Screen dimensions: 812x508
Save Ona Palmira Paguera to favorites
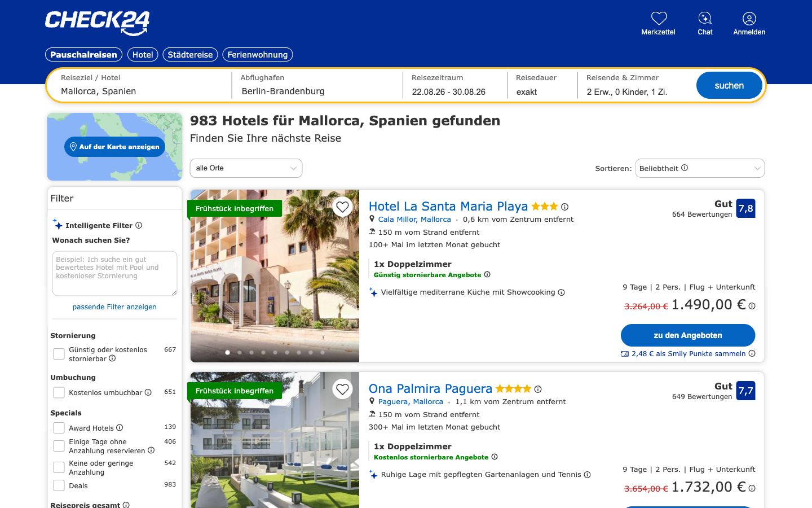[x=343, y=389]
